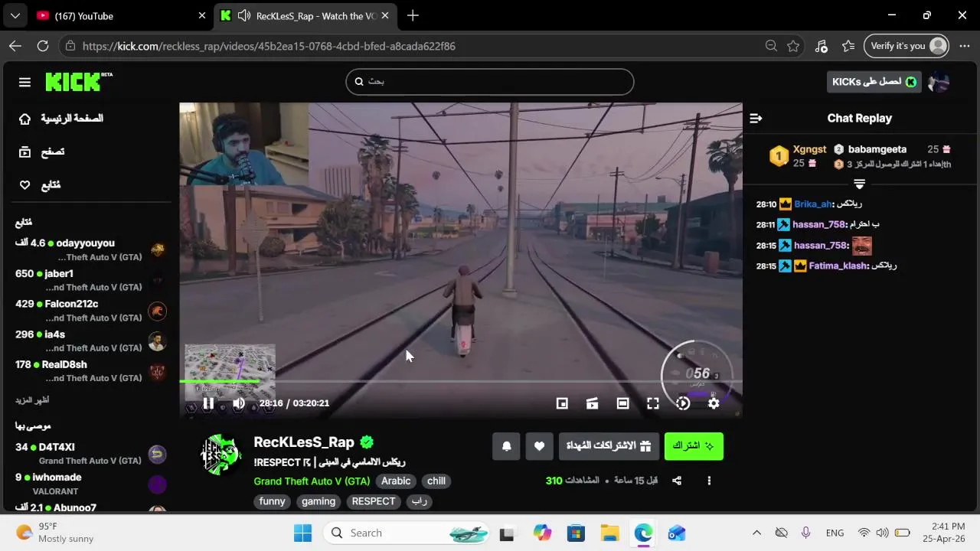Open Grand Theft Auto V category link
Screen dimensions: 980x551
(x=312, y=481)
